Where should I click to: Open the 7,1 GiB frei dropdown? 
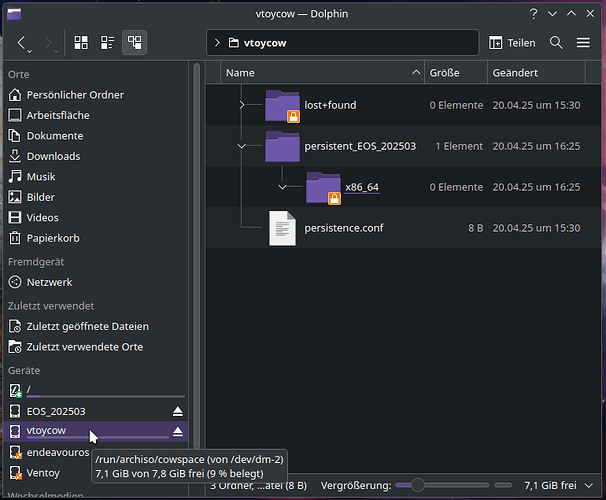pyautogui.click(x=589, y=485)
